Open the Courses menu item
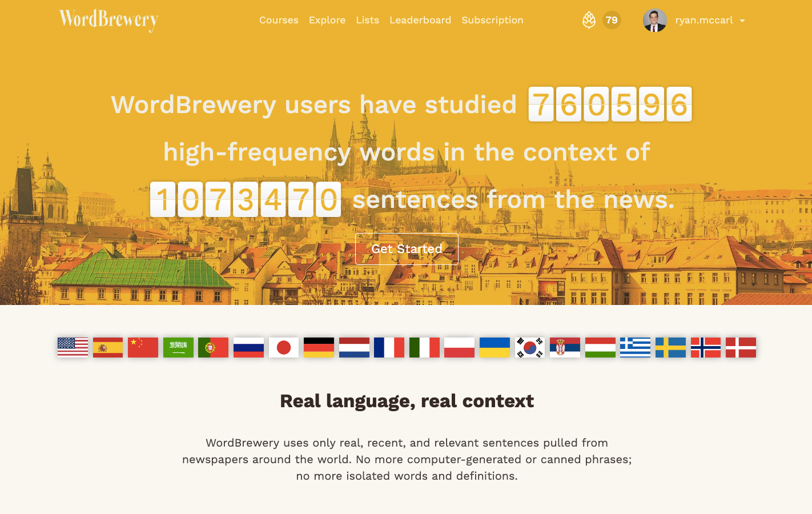812x514 pixels. coord(279,20)
